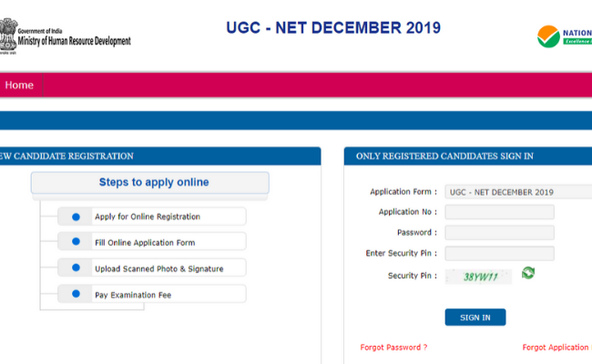
Task: Open the Home menu item
Action: coord(19,86)
